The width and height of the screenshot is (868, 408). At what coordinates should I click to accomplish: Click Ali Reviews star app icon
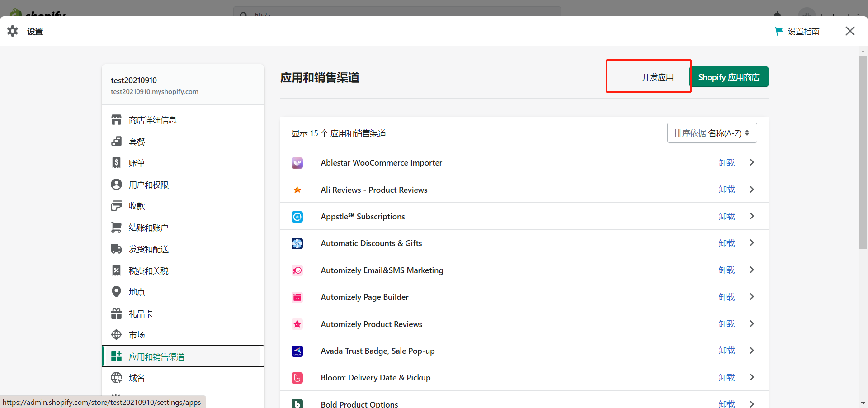[x=297, y=190]
